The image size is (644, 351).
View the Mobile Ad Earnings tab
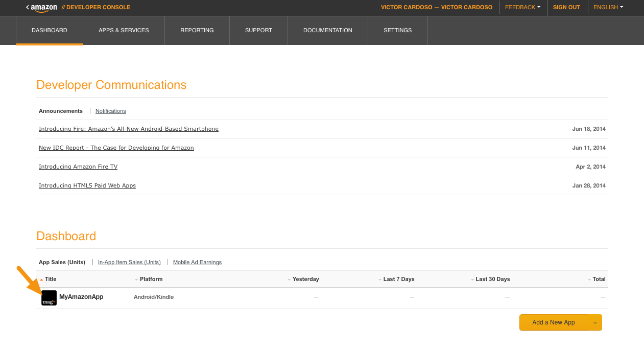[198, 262]
